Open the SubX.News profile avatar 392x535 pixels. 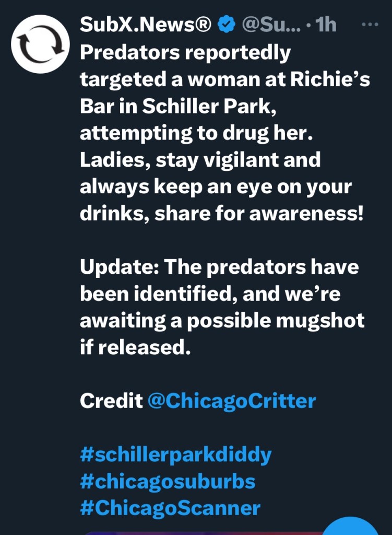[x=41, y=43]
